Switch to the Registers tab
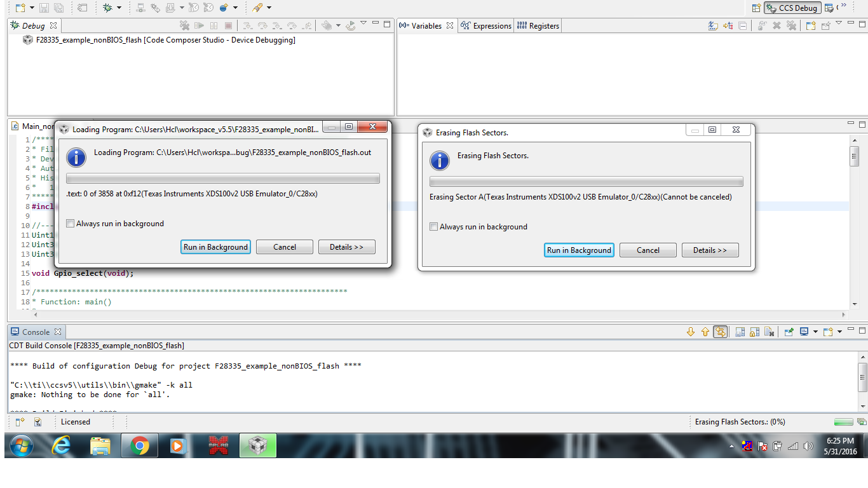The width and height of the screenshot is (868, 488). [538, 26]
